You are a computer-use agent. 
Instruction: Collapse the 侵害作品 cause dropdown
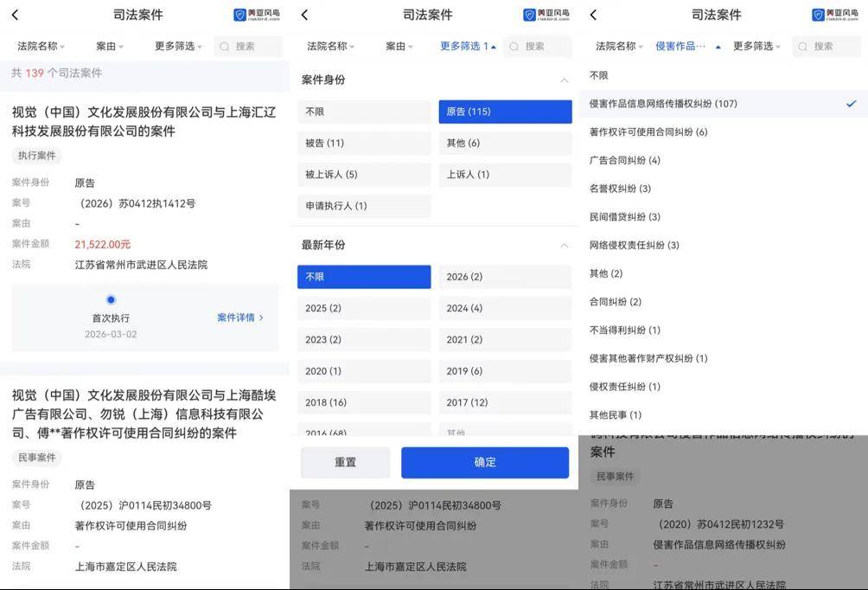(x=688, y=47)
